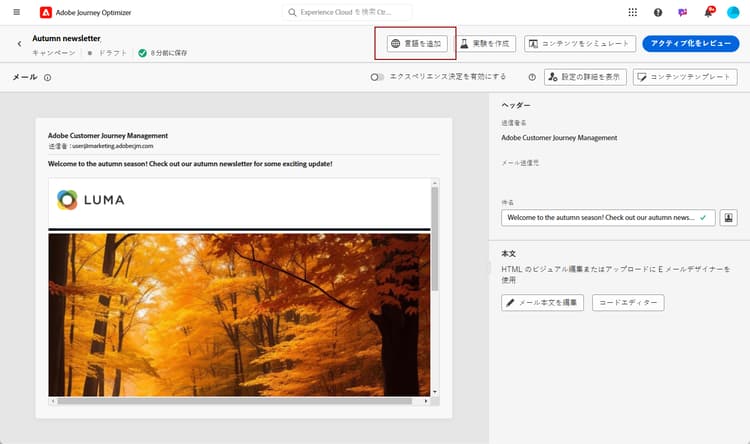Click the preview scroll down arrow
750x444 pixels.
(x=434, y=392)
